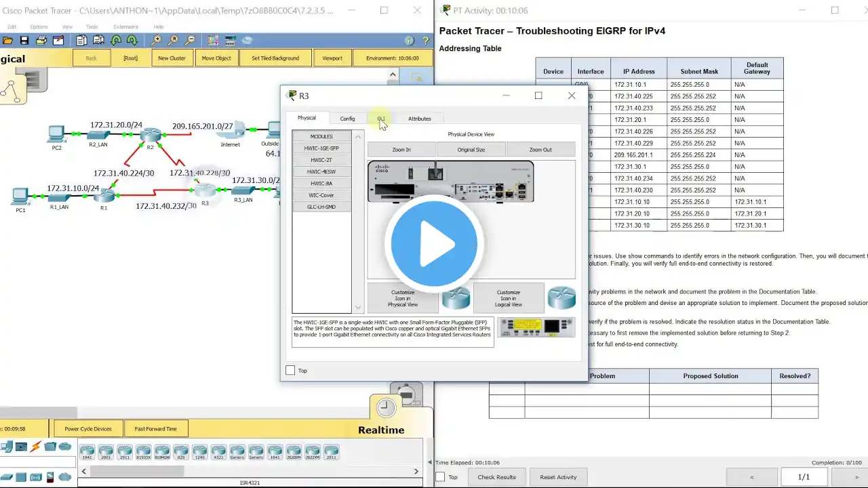Check the Top checkbox in R3 window
The width and height of the screenshot is (868, 488).
coord(290,370)
